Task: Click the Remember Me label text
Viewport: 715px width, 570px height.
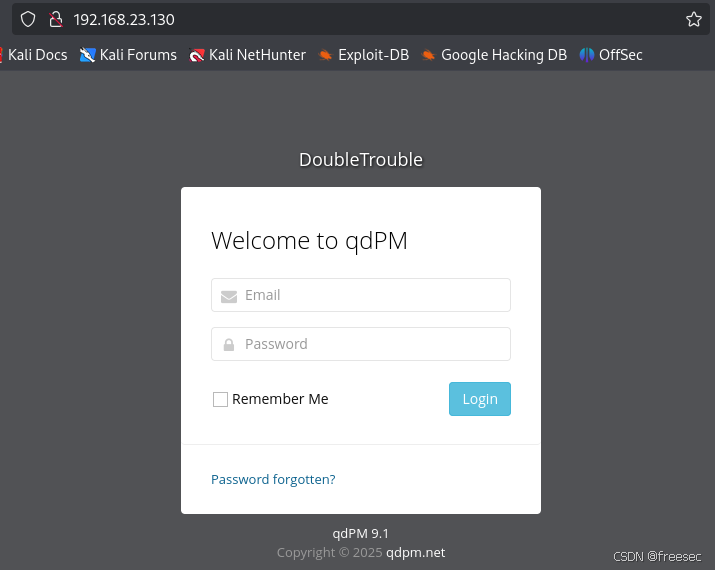Action: (x=280, y=399)
